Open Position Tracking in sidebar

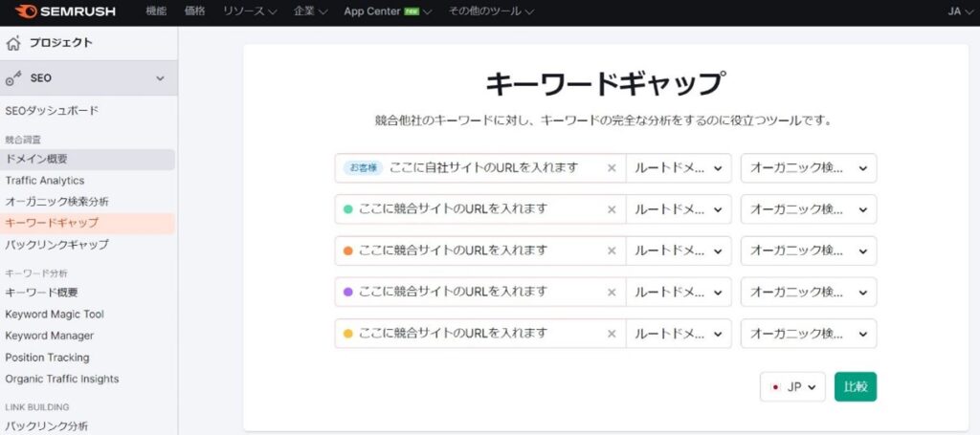click(47, 358)
